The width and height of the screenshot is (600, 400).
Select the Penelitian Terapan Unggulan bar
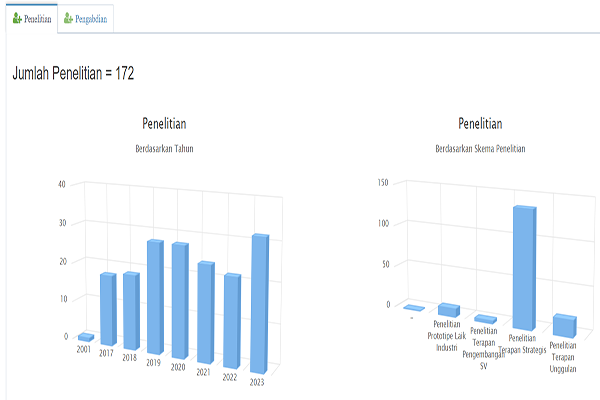click(x=565, y=324)
